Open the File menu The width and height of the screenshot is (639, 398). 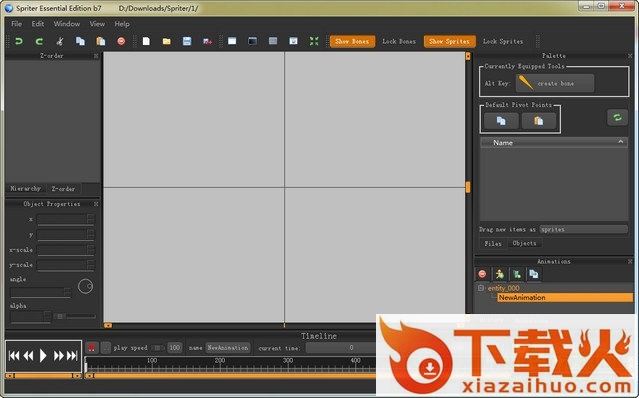pyautogui.click(x=17, y=24)
